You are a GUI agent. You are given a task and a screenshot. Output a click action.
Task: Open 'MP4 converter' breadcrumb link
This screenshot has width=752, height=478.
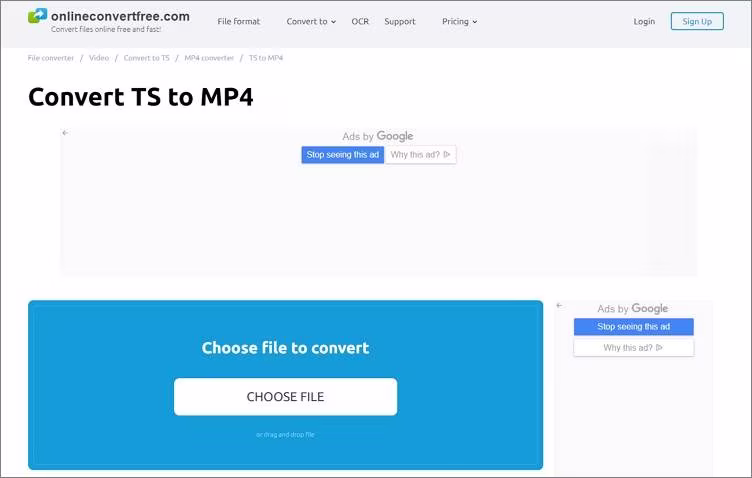(x=209, y=58)
